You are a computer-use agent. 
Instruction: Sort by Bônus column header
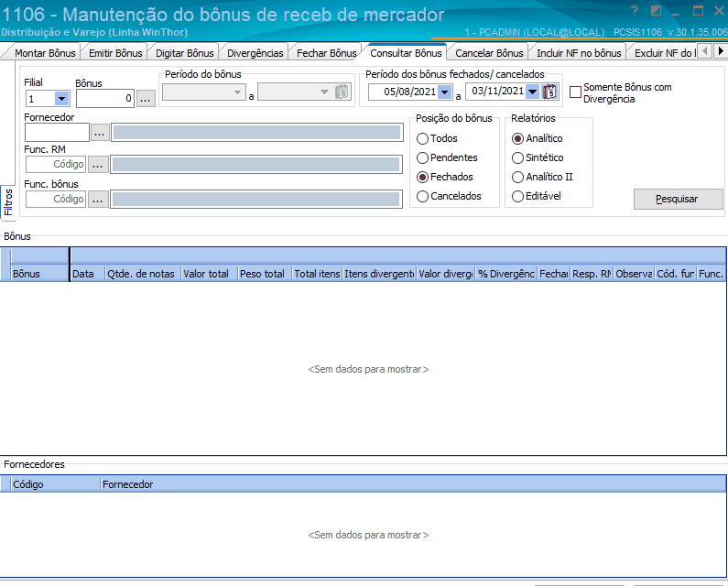40,274
